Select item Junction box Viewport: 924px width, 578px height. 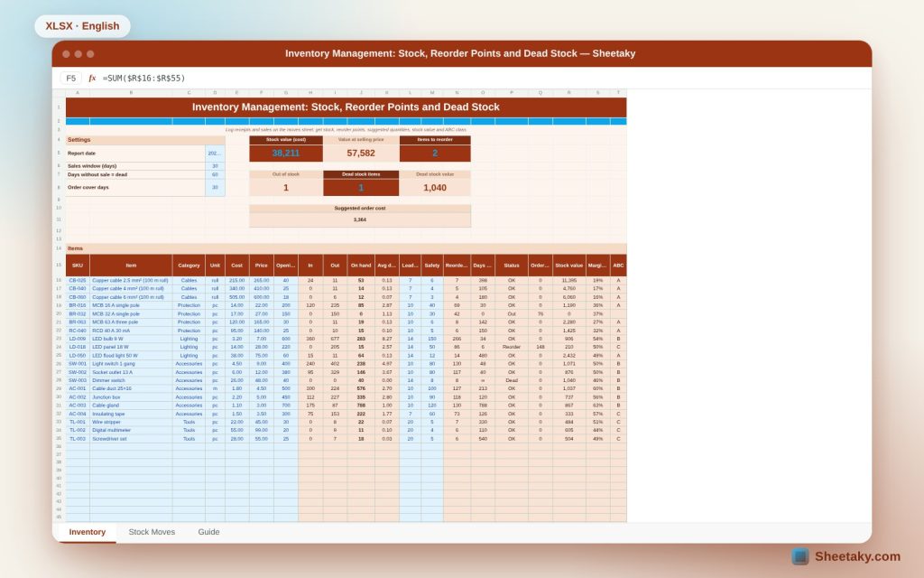point(131,397)
